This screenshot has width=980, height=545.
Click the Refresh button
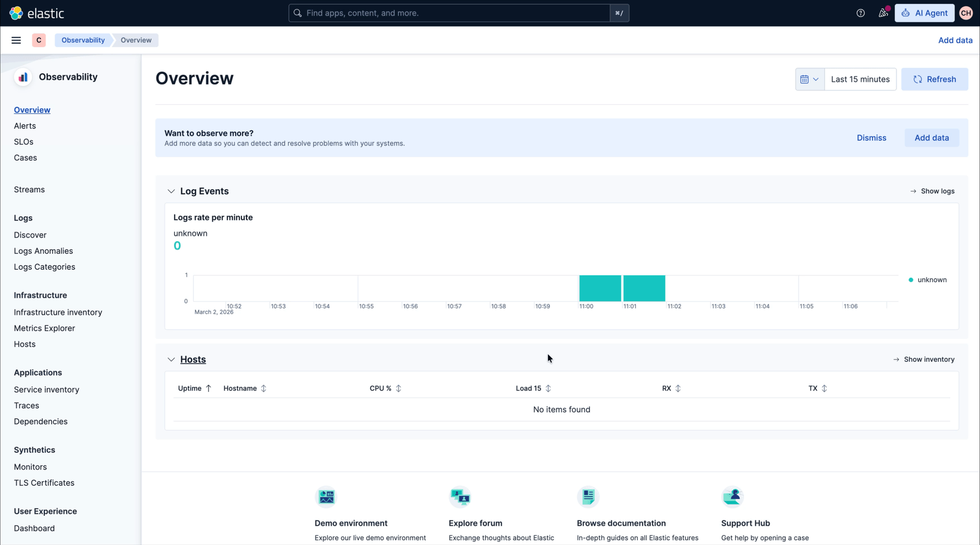pyautogui.click(x=934, y=80)
